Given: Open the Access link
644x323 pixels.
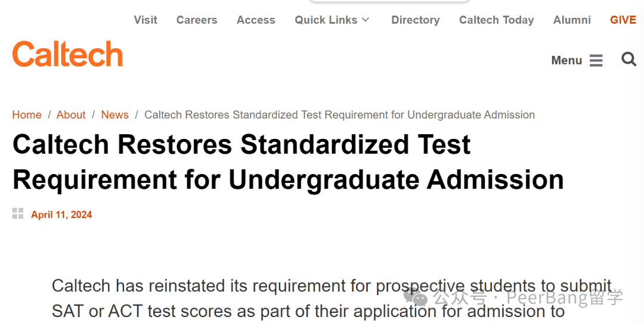Looking at the screenshot, I should (256, 20).
